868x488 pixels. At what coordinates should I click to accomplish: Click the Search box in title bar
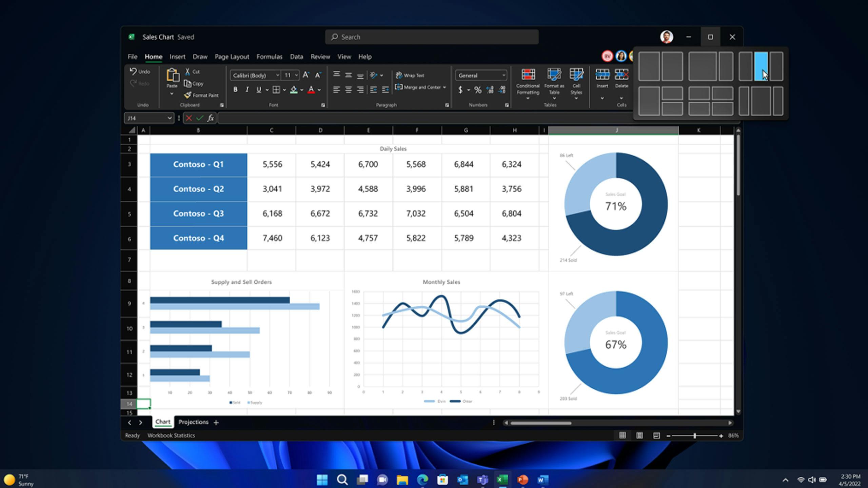coord(431,37)
